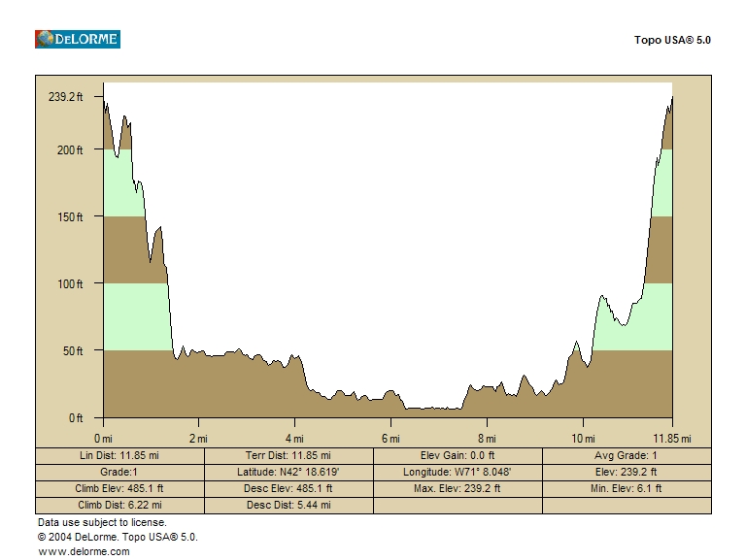
Task: Select the 6 mi distance axis label
Action: 390,439
